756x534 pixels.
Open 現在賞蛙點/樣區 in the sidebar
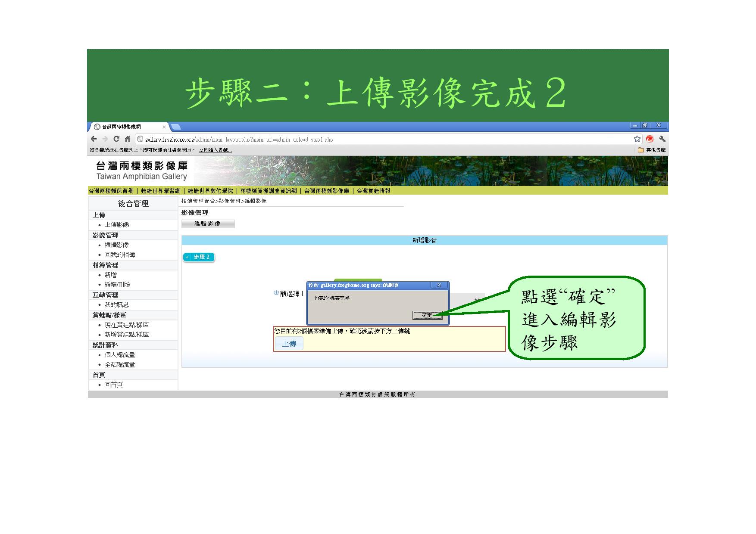tap(127, 325)
